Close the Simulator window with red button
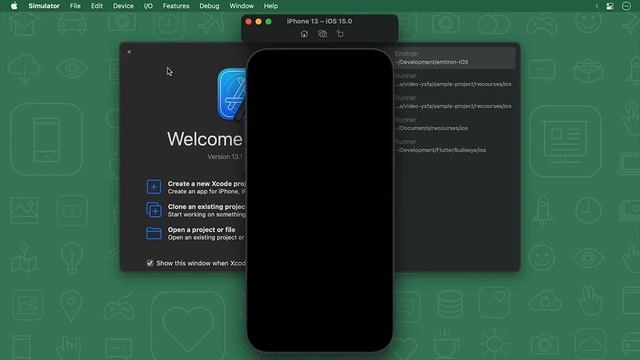The image size is (640, 360). [249, 22]
